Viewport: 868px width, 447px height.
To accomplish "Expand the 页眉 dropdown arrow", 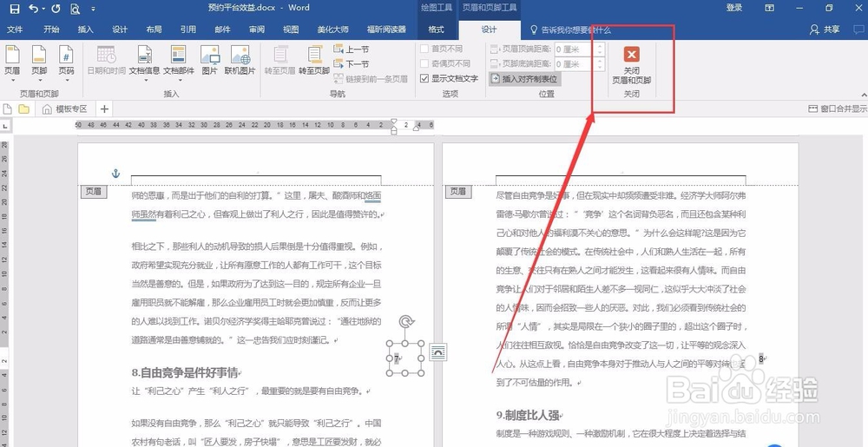I will pos(12,80).
